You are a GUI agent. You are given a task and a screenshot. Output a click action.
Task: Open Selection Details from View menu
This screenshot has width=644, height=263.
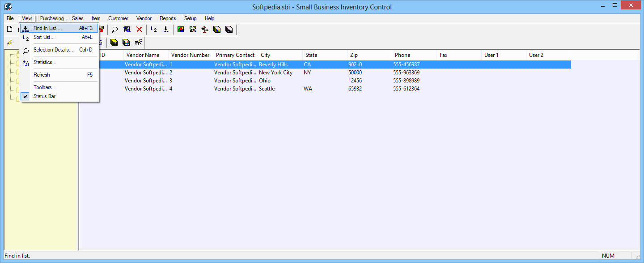[x=59, y=50]
